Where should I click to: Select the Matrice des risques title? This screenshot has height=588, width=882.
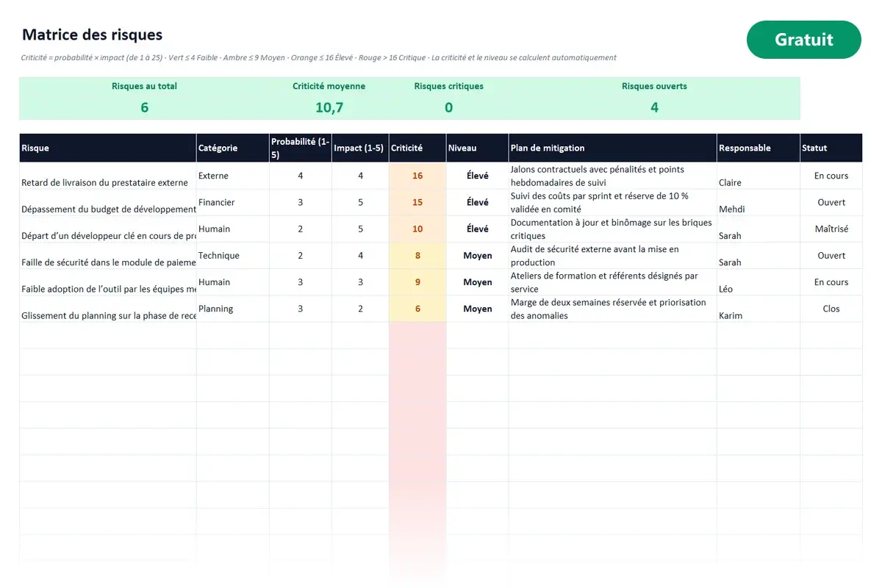click(93, 35)
